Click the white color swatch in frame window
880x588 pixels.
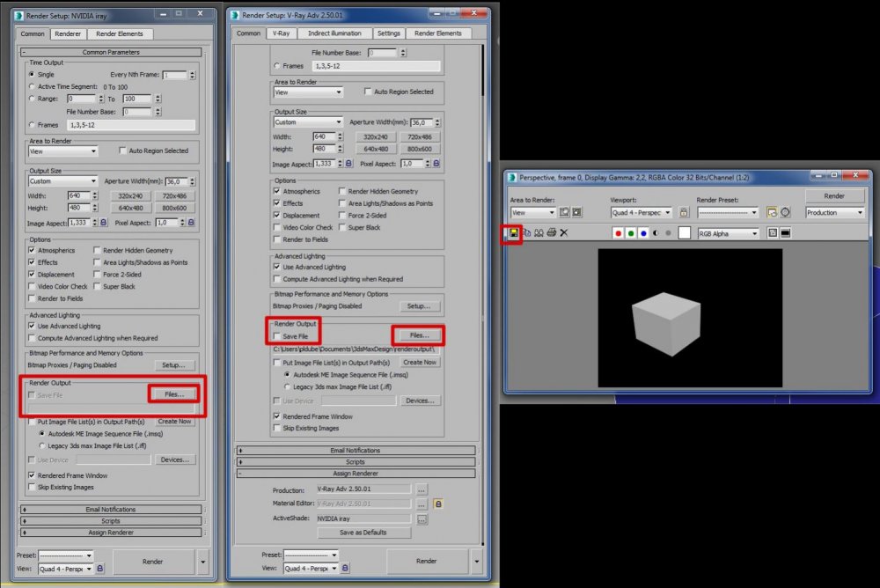pyautogui.click(x=684, y=233)
